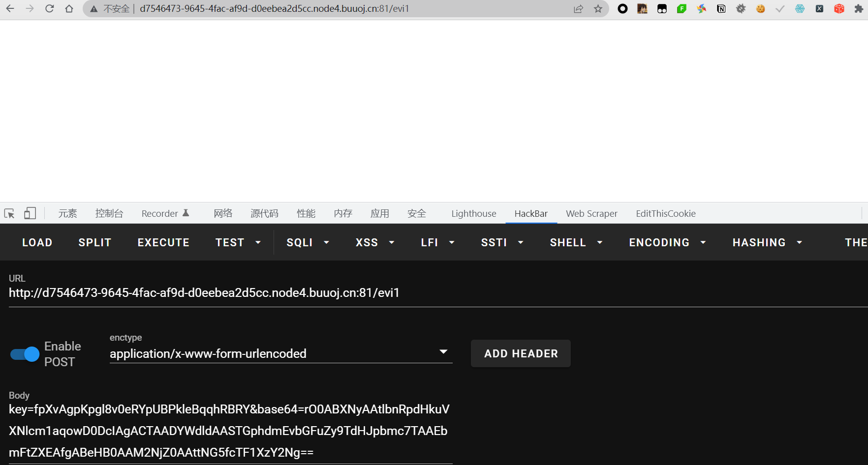Expand the TEST dropdown arrow

(x=258, y=242)
